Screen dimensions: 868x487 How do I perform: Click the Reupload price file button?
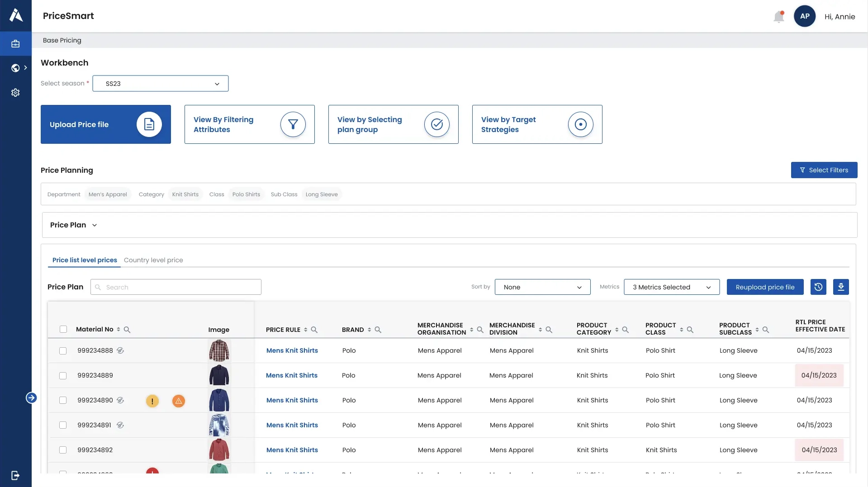(x=765, y=287)
